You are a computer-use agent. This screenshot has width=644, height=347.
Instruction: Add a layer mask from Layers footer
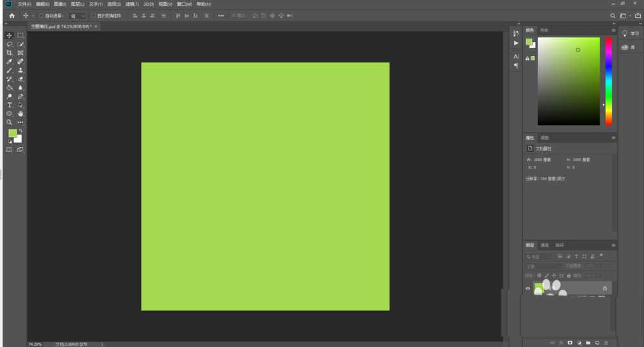[569, 342]
